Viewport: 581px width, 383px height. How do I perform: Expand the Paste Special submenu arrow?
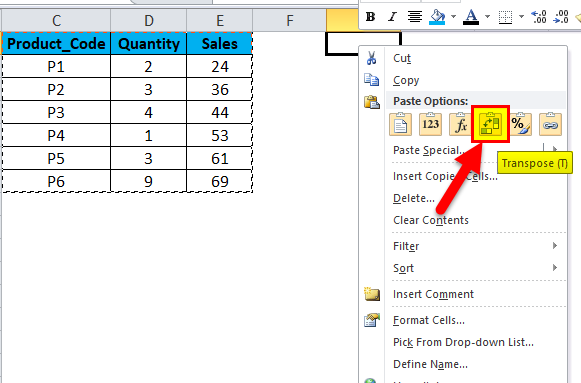[x=555, y=149]
